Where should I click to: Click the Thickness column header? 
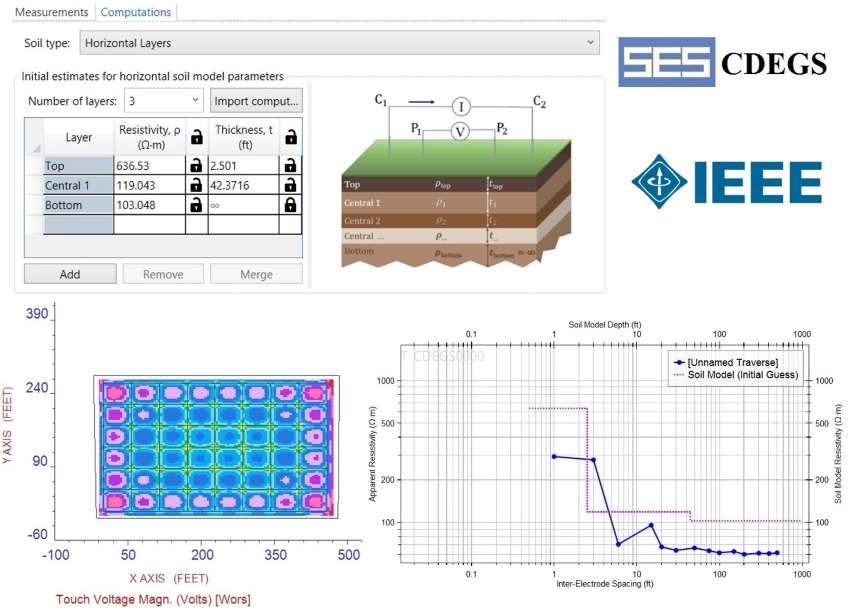click(243, 137)
